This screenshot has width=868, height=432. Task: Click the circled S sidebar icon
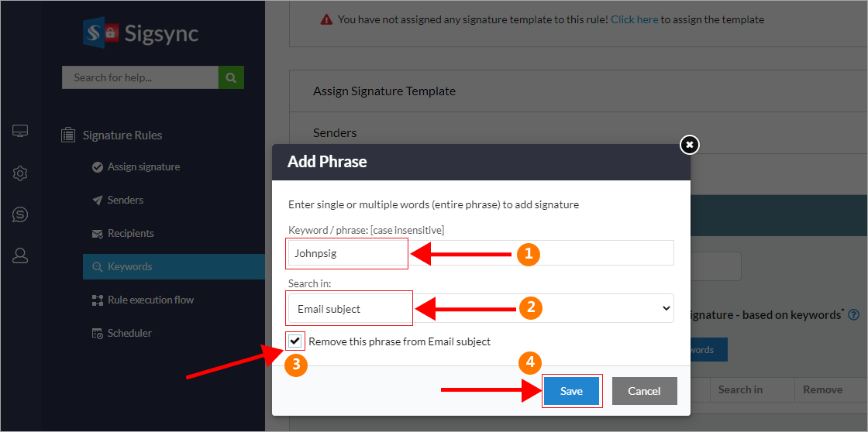(x=20, y=214)
